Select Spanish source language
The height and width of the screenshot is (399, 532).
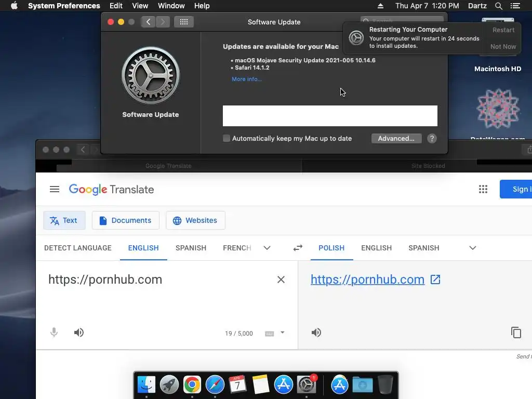coord(191,248)
